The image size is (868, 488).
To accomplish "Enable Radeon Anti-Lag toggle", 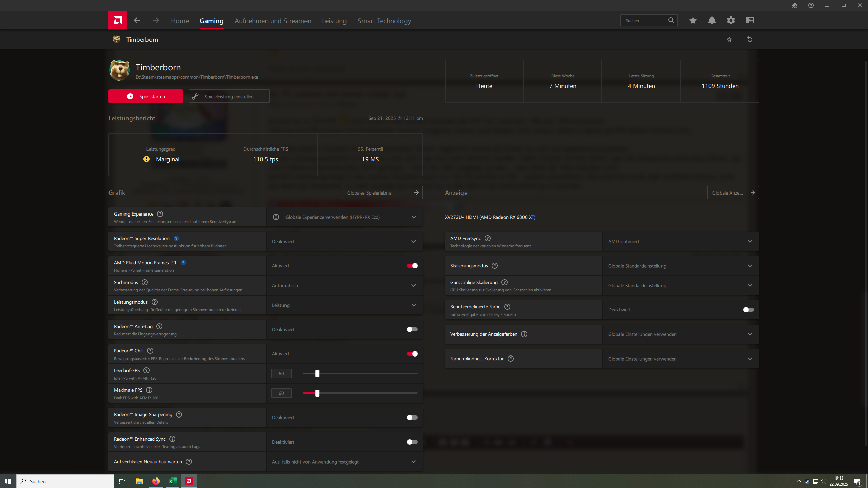I will click(412, 329).
